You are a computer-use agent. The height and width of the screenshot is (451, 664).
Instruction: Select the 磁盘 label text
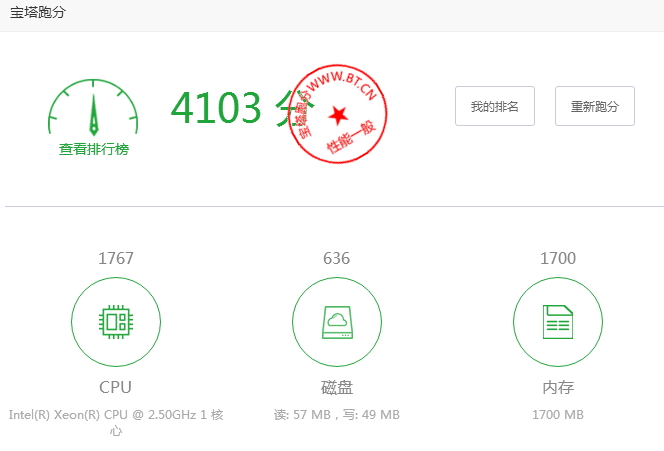point(336,387)
